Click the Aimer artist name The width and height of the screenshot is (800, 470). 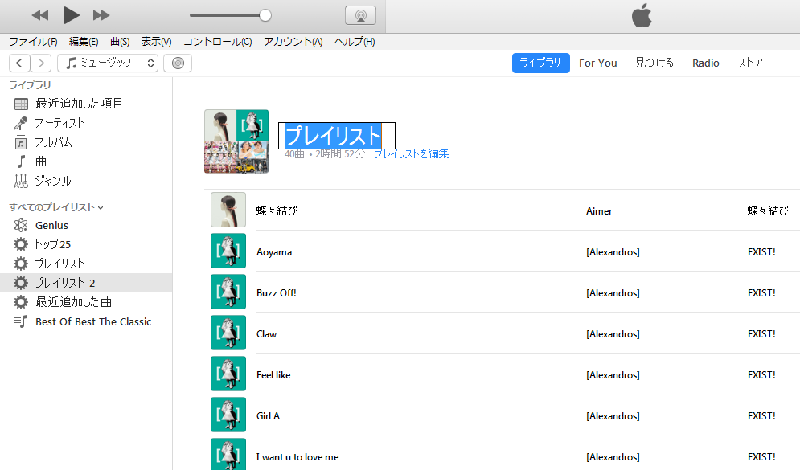coord(598,211)
